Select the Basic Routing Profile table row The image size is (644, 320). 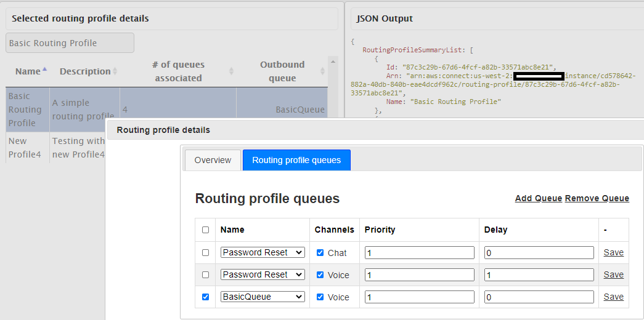coord(167,110)
